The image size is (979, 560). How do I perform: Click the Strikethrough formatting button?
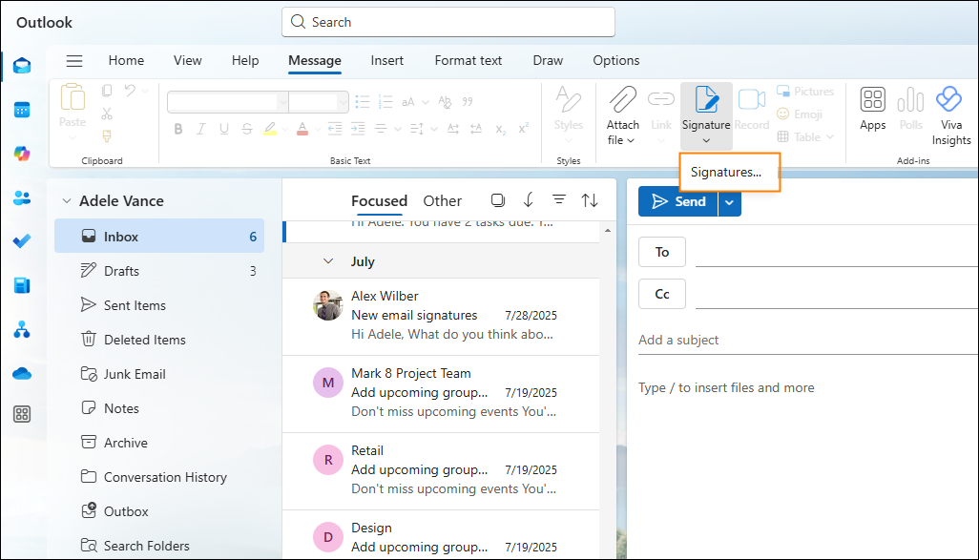(247, 129)
